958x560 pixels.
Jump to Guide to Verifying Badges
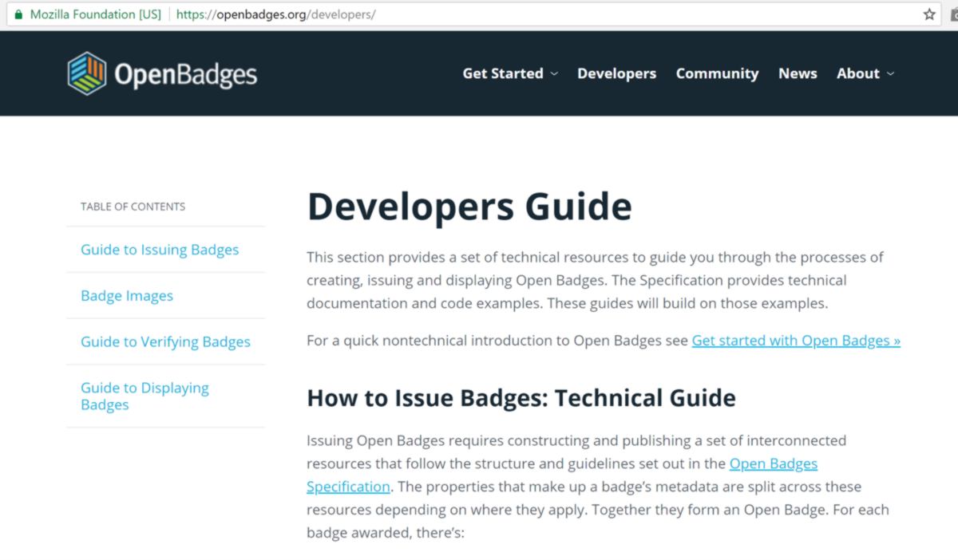pyautogui.click(x=165, y=342)
